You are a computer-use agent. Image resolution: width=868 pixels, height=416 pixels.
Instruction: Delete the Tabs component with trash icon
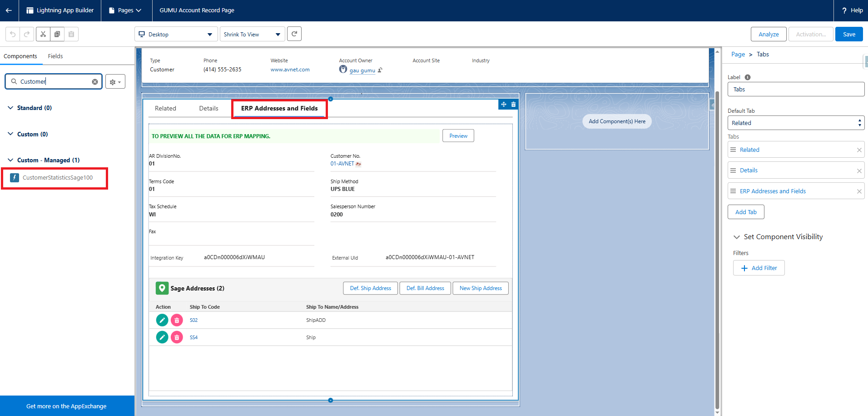tap(513, 105)
